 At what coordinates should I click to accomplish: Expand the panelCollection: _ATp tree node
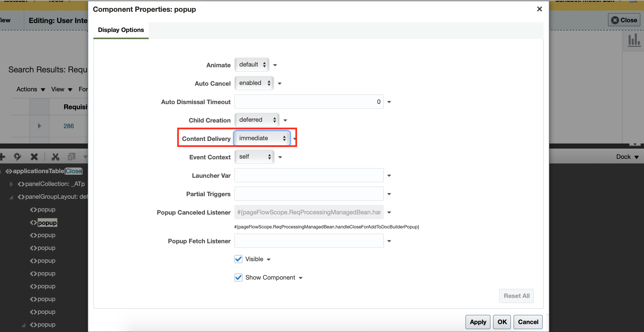point(11,184)
